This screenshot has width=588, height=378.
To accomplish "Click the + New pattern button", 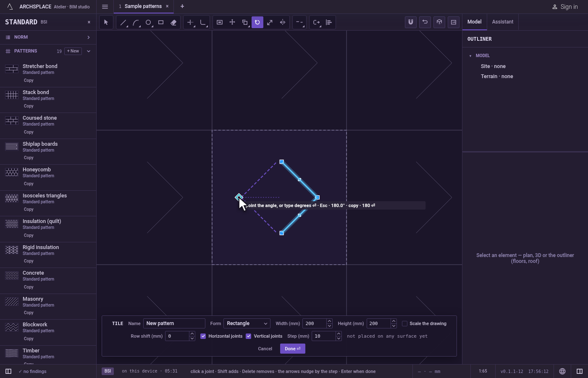I will point(73,51).
